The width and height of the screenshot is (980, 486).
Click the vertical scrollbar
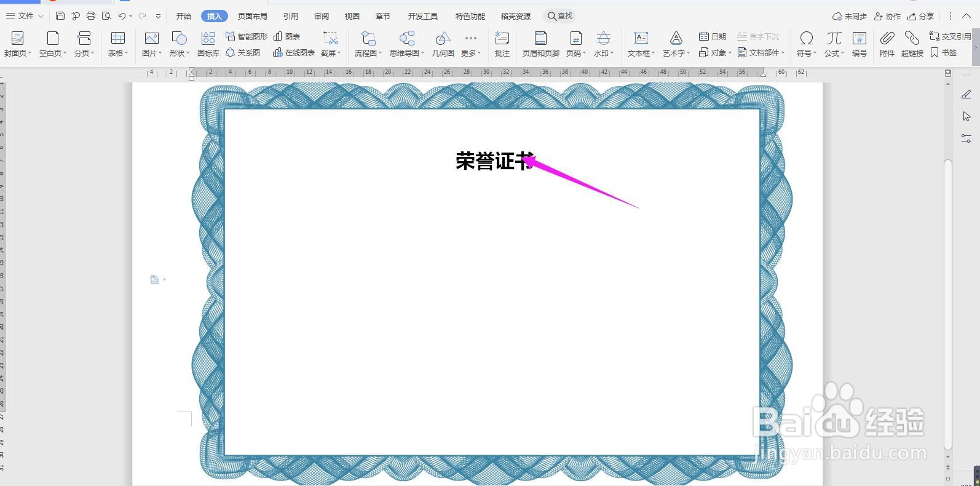tap(948, 305)
